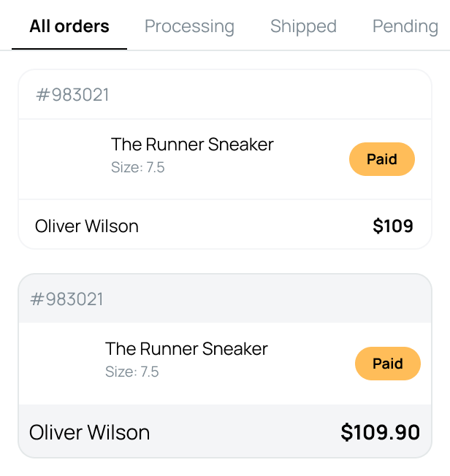Open The Runner Sneaker in the first card
This screenshot has width=450, height=476.
click(192, 145)
